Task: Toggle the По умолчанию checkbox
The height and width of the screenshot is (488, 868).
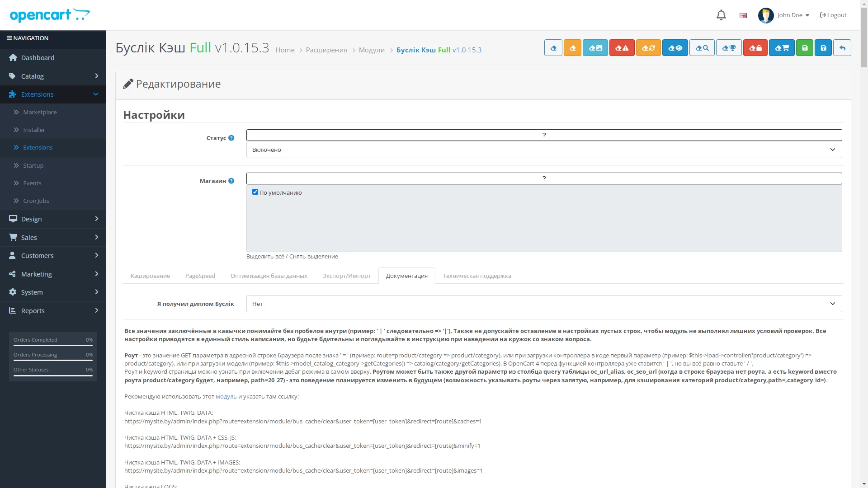Action: (255, 192)
